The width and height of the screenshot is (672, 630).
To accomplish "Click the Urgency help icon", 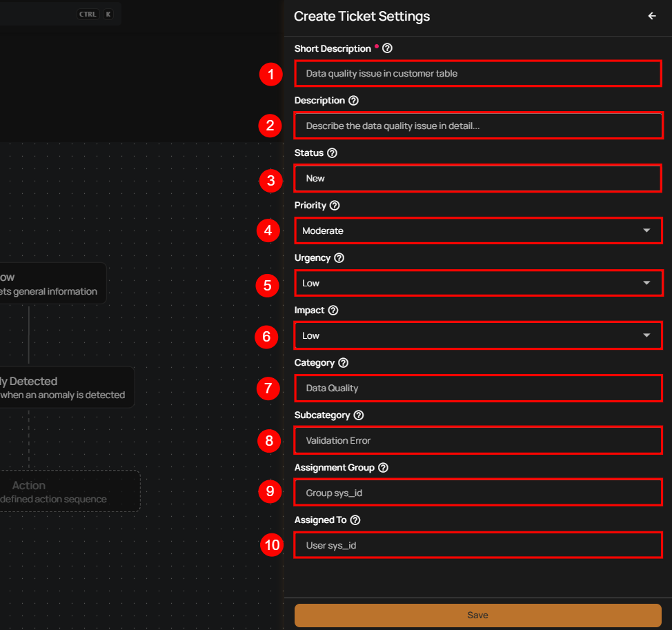I will click(x=339, y=258).
